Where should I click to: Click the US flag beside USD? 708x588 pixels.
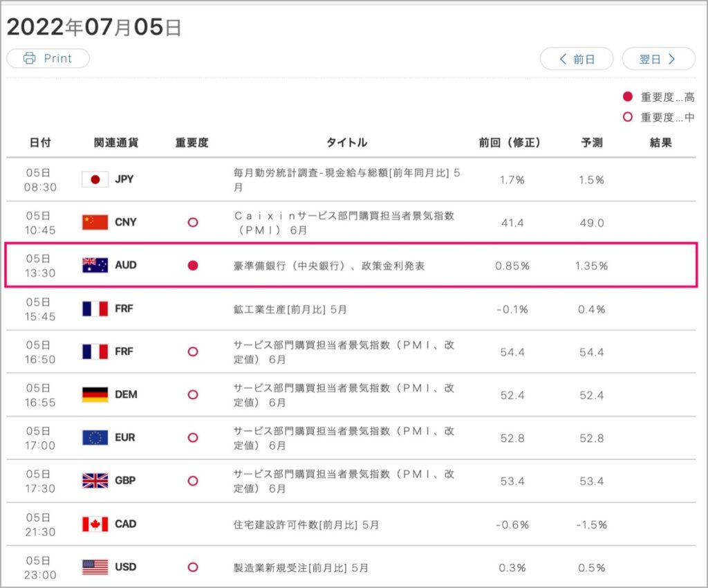tap(95, 567)
